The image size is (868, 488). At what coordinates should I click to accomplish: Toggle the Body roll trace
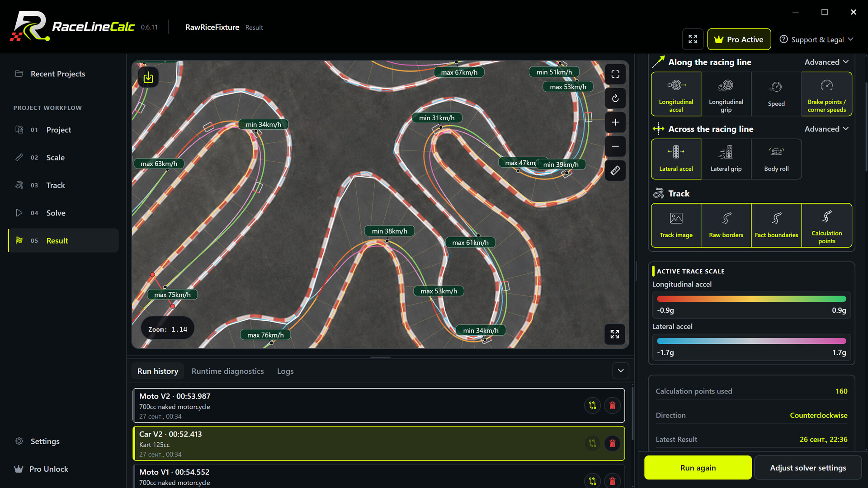776,159
